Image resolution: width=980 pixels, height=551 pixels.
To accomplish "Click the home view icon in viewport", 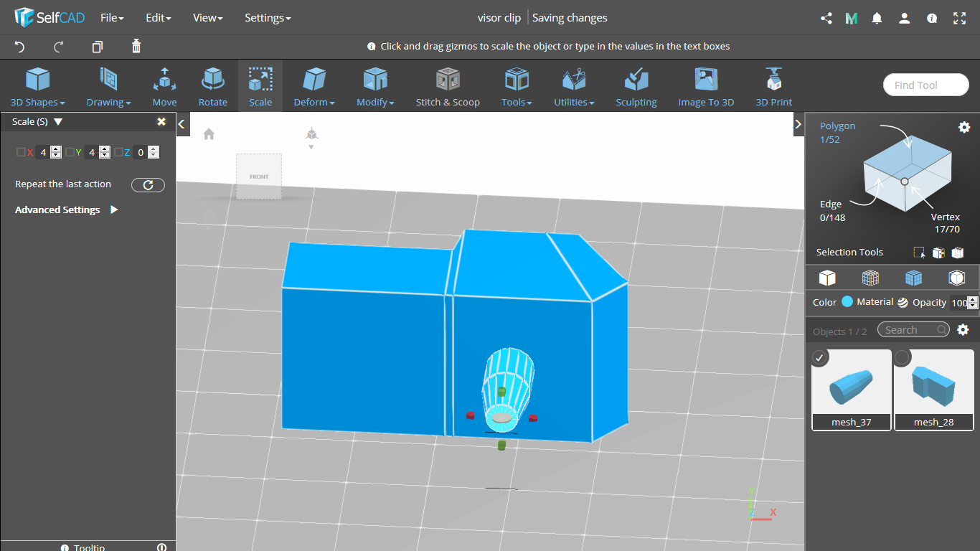I will pos(209,133).
